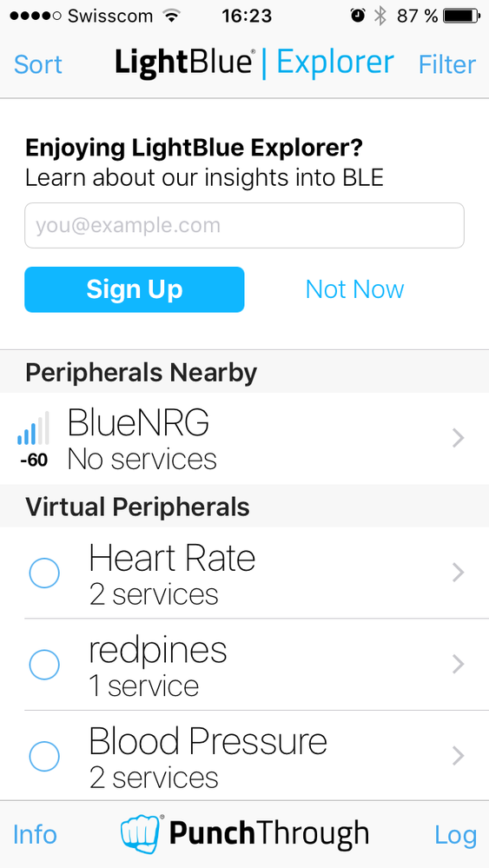Image resolution: width=489 pixels, height=868 pixels.
Task: Open the Filter menu
Action: pyautogui.click(x=447, y=65)
